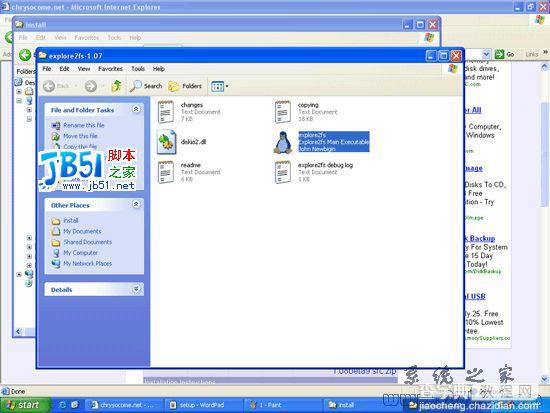Click Go button in Internet Explorer window
The width and height of the screenshot is (550, 413).
tap(504, 54)
